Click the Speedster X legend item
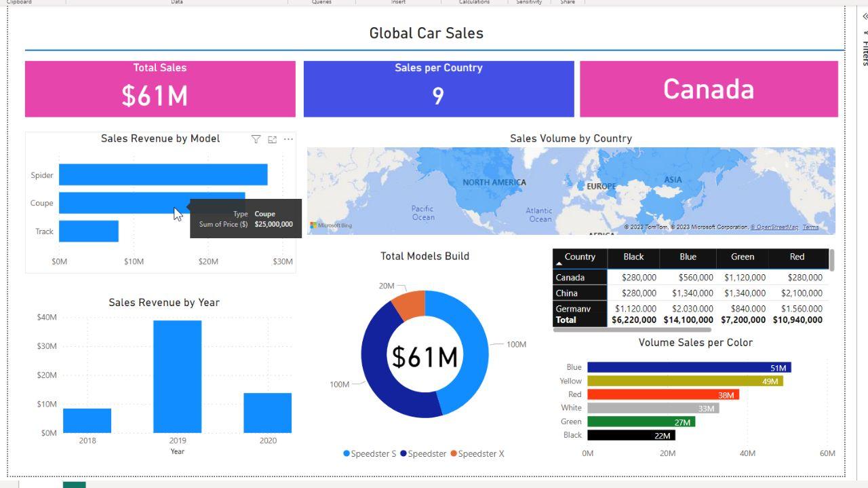 (x=477, y=453)
